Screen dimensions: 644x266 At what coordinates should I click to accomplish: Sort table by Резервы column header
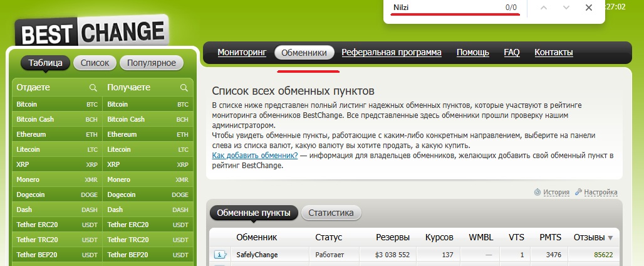point(393,237)
